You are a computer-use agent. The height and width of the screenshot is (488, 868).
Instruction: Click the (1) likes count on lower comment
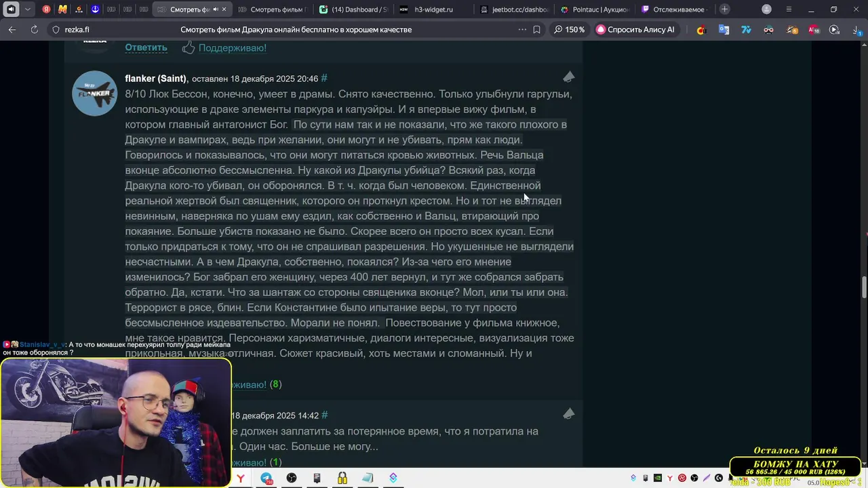(275, 462)
